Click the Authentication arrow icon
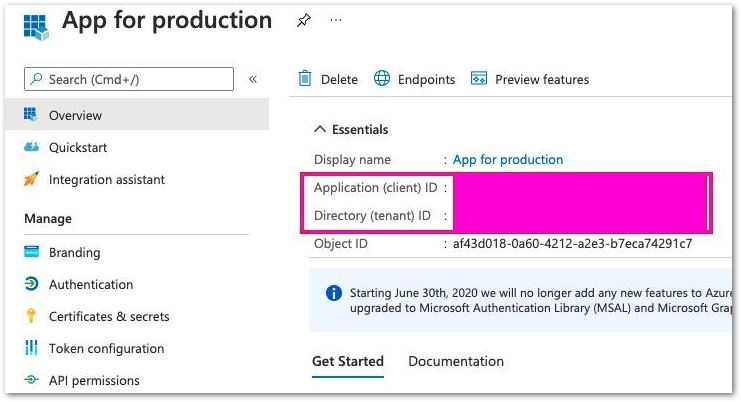This screenshot has height=402, width=741. click(31, 284)
